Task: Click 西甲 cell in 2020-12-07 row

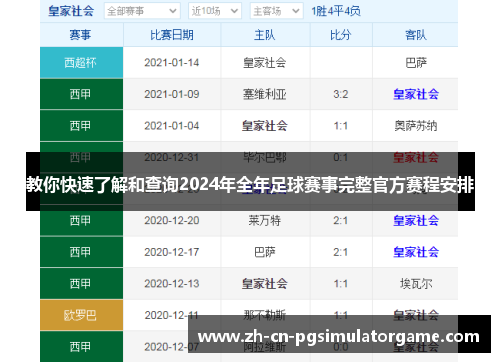Action: (81, 347)
